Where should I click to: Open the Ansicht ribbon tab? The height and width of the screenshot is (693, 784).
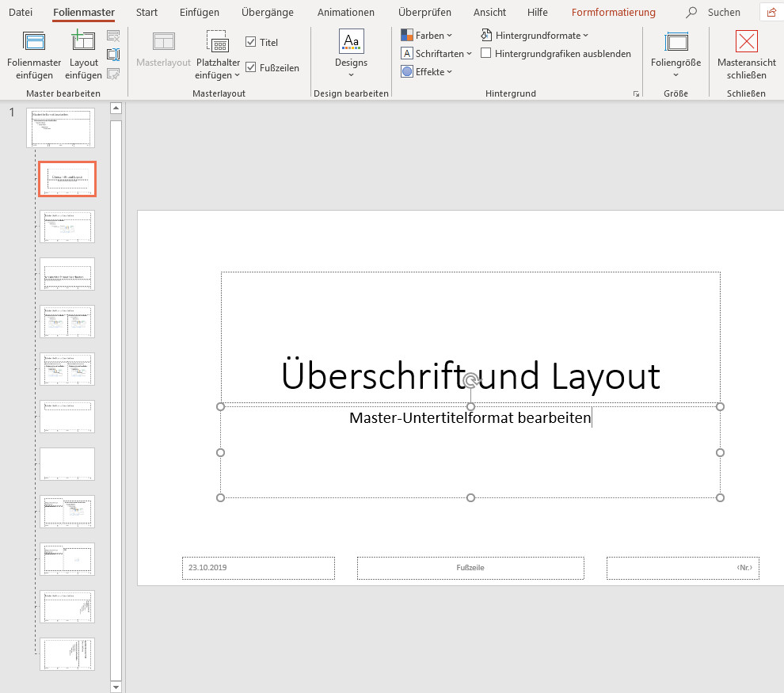489,12
